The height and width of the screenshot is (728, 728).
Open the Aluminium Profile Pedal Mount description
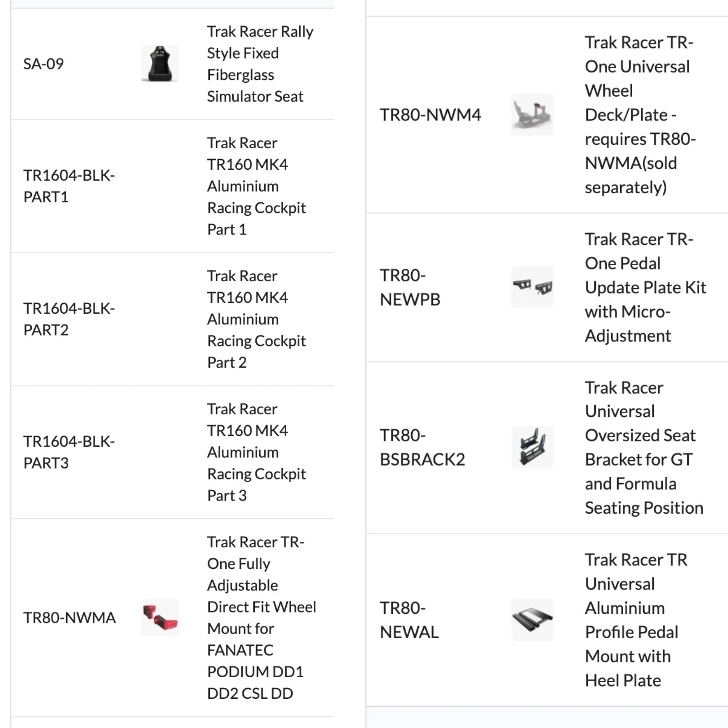(636, 620)
